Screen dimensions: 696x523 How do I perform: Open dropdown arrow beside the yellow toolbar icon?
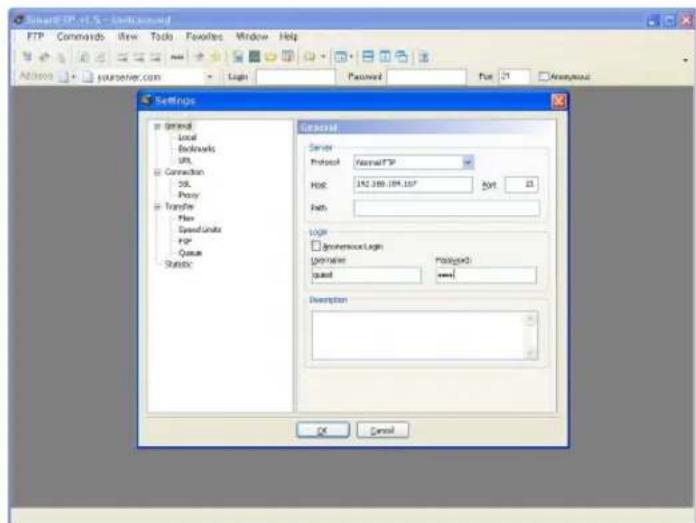tap(323, 56)
